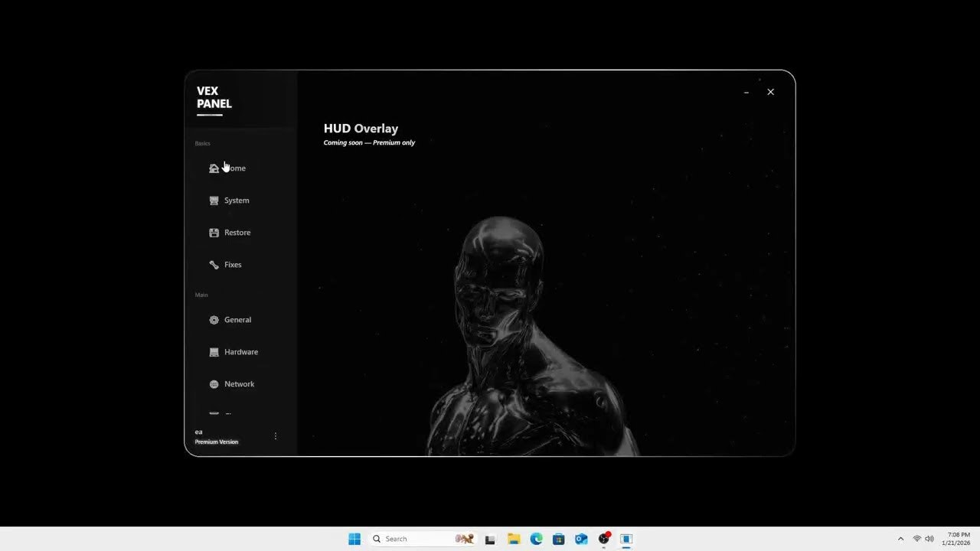Open the Microsoft Store taskbar icon
The width and height of the screenshot is (980, 551).
[559, 539]
